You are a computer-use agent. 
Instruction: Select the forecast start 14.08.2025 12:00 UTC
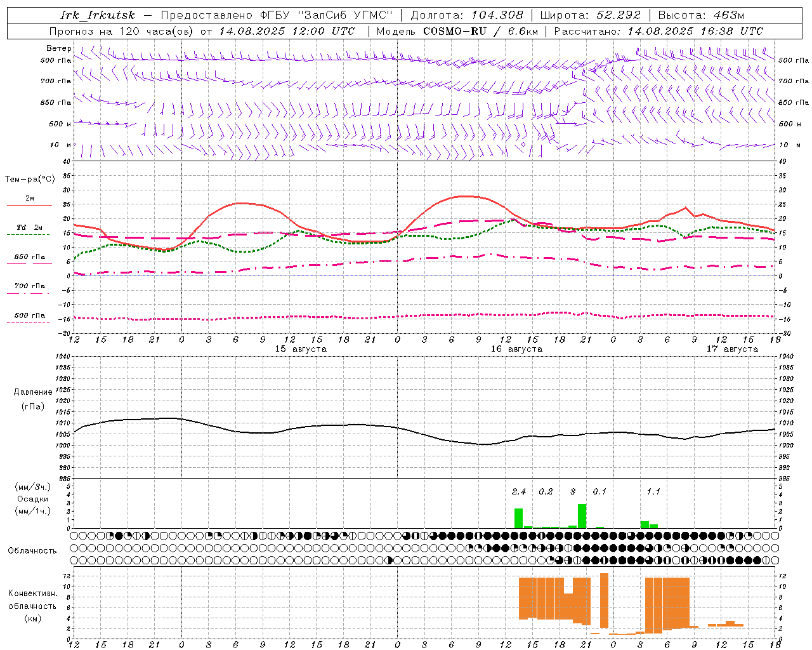coord(287,31)
